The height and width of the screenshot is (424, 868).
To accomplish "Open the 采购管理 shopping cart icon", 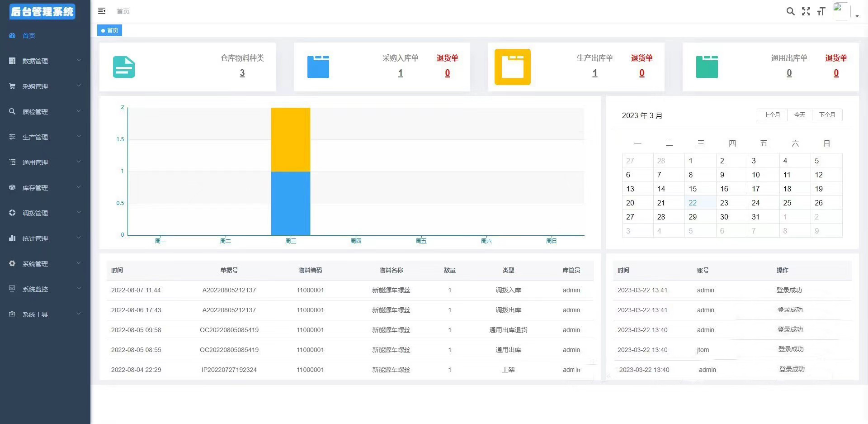I will (x=12, y=86).
